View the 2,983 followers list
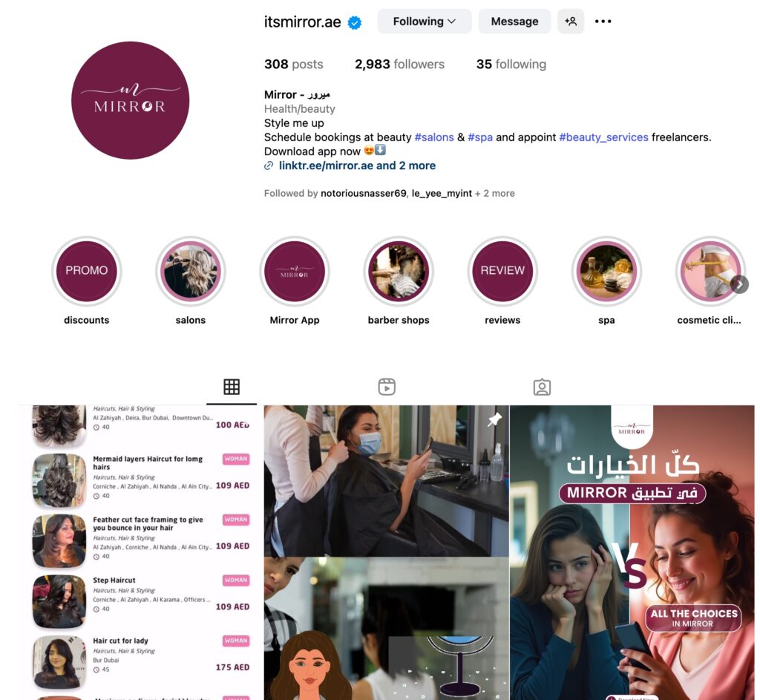The width and height of the screenshot is (760, 700). pos(399,65)
